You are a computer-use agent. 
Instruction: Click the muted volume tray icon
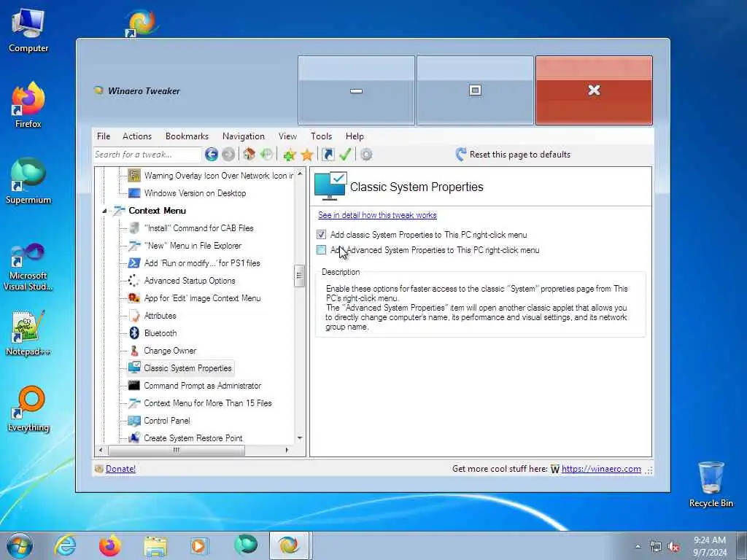coord(673,547)
